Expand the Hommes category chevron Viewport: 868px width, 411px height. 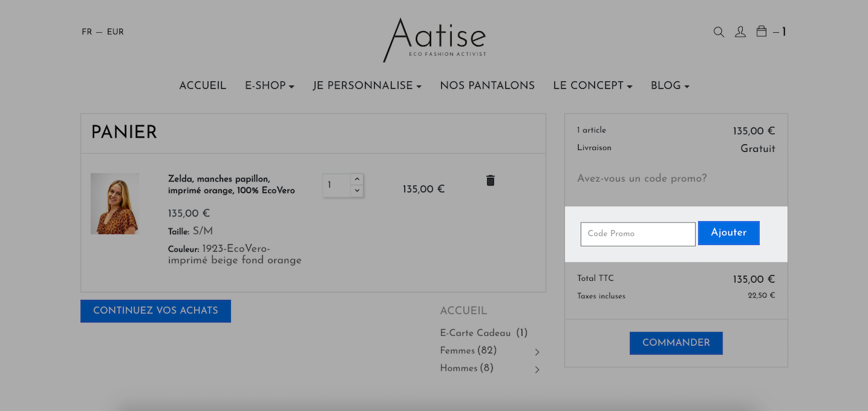pos(537,369)
